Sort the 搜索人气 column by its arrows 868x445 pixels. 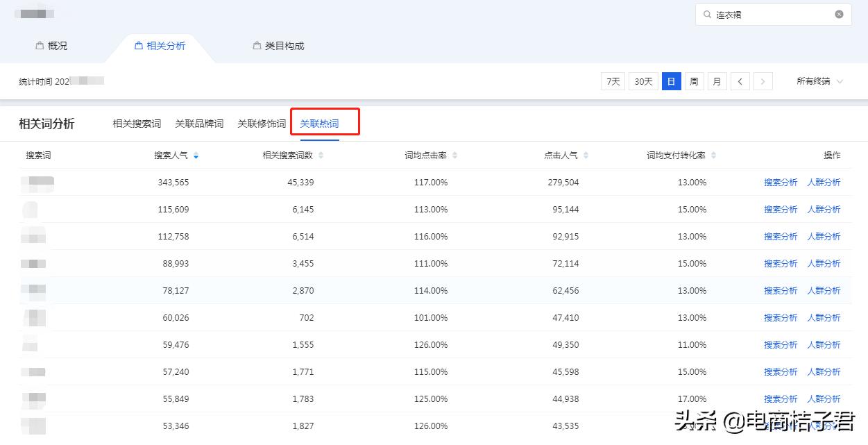(x=196, y=155)
